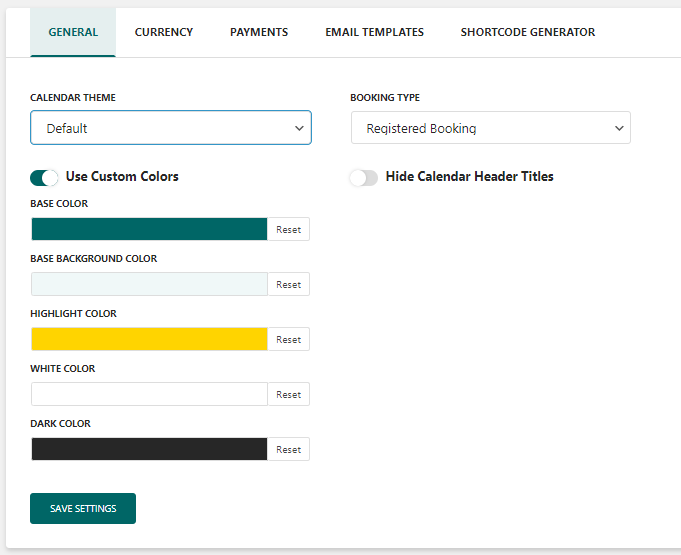681x555 pixels.
Task: Open the Email Templates tab
Action: tap(374, 32)
